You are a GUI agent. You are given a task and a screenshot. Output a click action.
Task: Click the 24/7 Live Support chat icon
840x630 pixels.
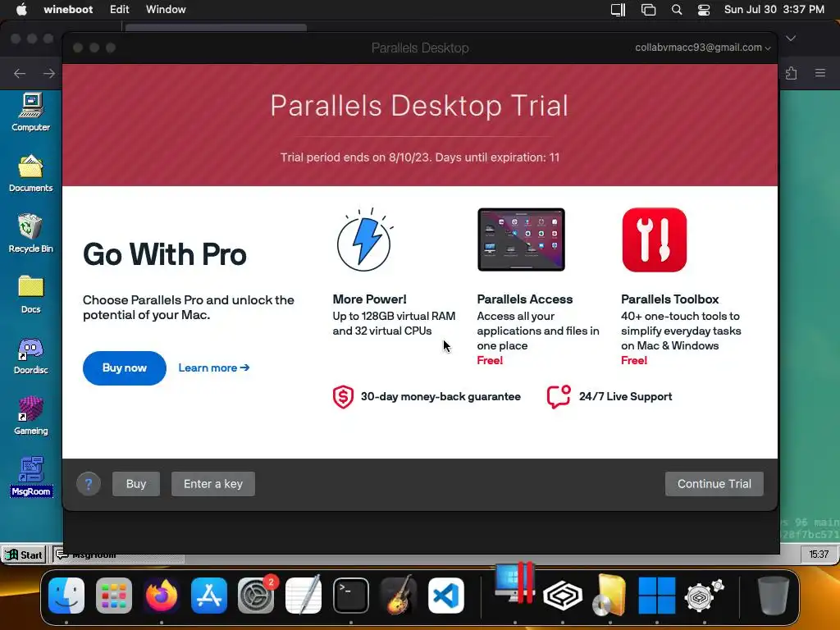559,397
